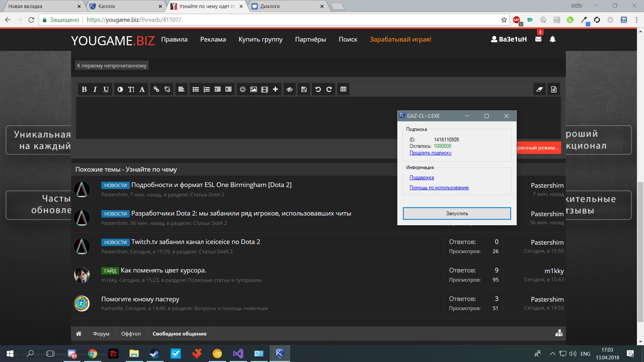Open the font family dropdown

click(x=142, y=89)
